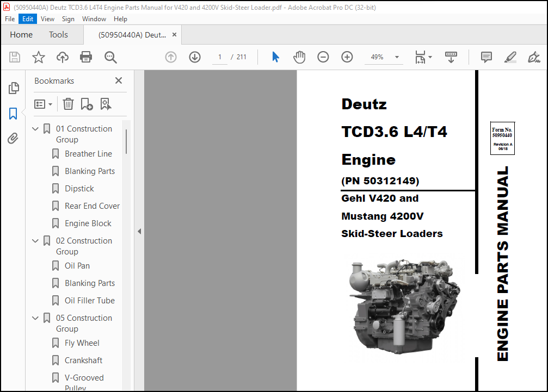Image resolution: width=548 pixels, height=392 pixels.
Task: Open the Help menu
Action: (120, 19)
